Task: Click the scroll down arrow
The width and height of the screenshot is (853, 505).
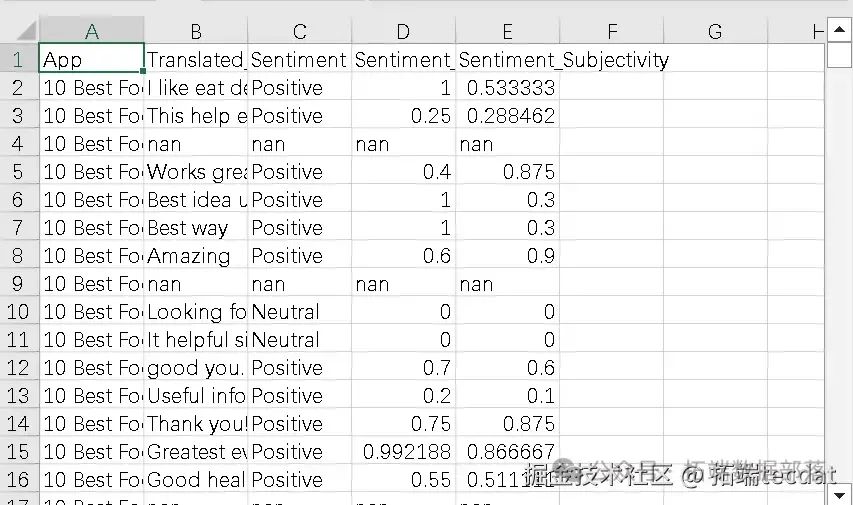Action: pyautogui.click(x=838, y=494)
